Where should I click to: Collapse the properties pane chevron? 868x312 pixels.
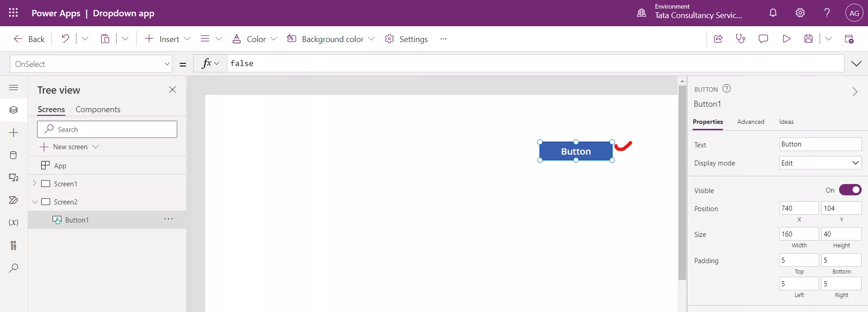pos(854,92)
